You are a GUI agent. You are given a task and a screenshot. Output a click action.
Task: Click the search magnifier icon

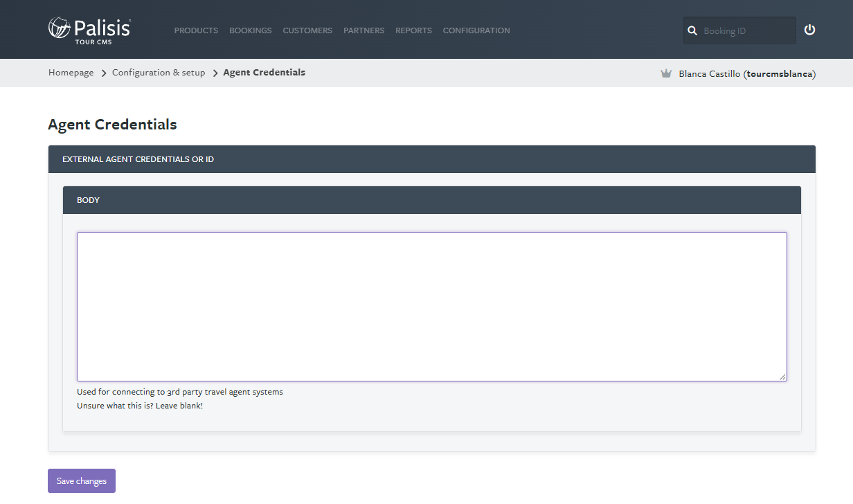(692, 30)
